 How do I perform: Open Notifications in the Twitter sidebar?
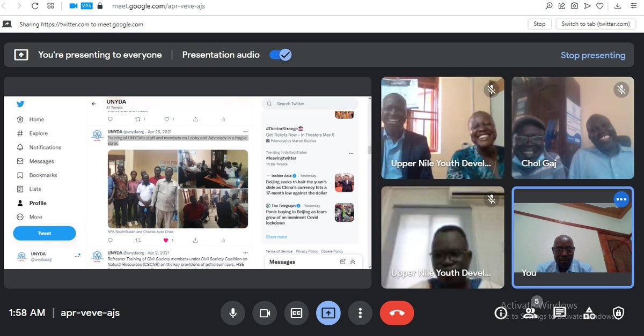(39, 147)
